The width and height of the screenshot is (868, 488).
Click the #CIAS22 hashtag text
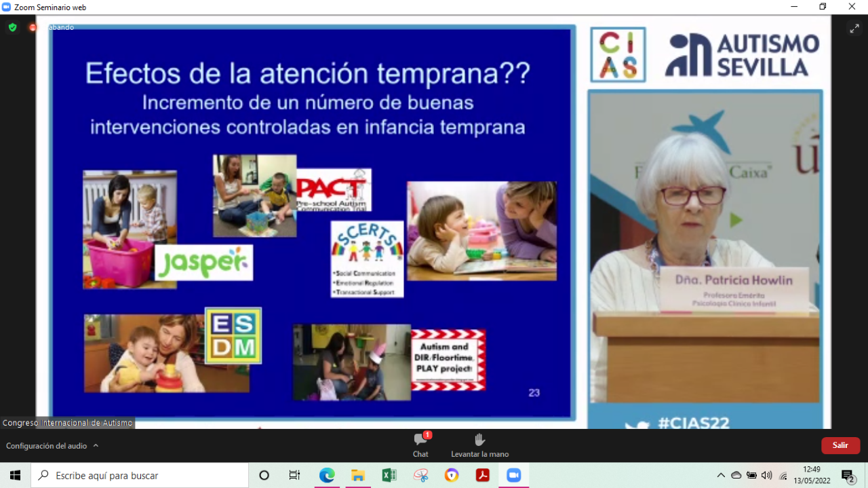(693, 423)
